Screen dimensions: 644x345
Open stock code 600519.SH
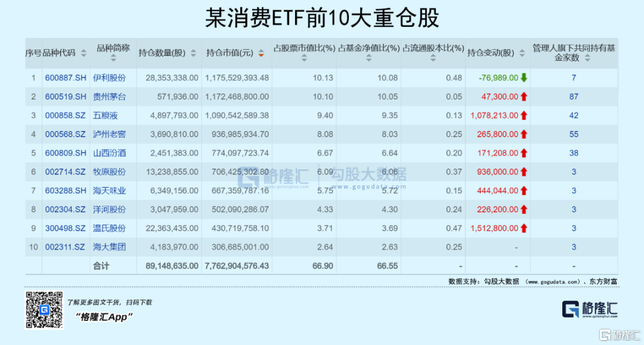66,97
